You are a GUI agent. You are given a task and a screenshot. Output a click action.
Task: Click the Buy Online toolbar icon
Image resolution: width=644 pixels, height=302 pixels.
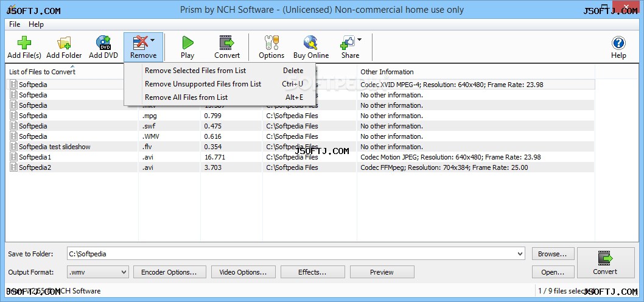tap(311, 43)
